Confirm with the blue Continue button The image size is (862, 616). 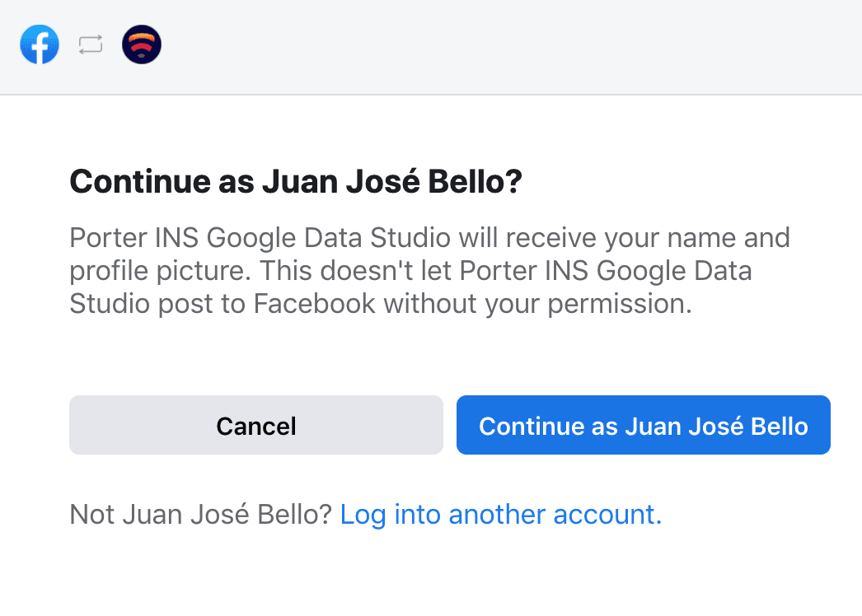click(643, 425)
